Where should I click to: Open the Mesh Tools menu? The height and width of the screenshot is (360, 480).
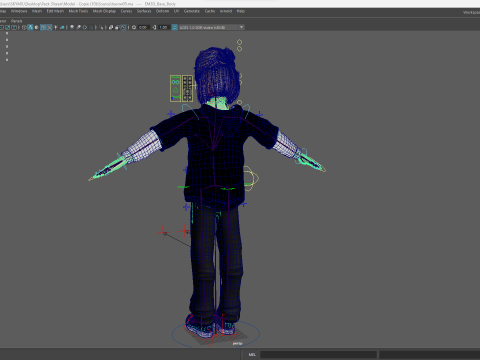(x=78, y=11)
